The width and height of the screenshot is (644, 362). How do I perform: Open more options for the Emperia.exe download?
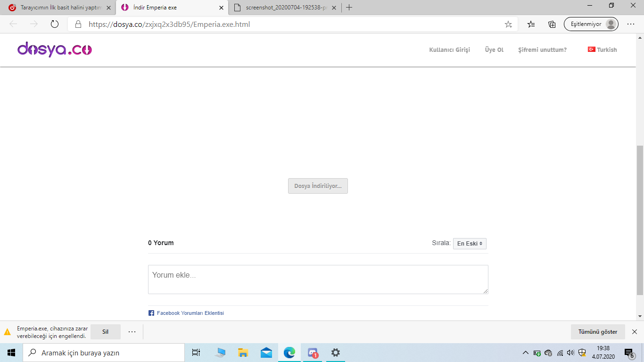[132, 332]
